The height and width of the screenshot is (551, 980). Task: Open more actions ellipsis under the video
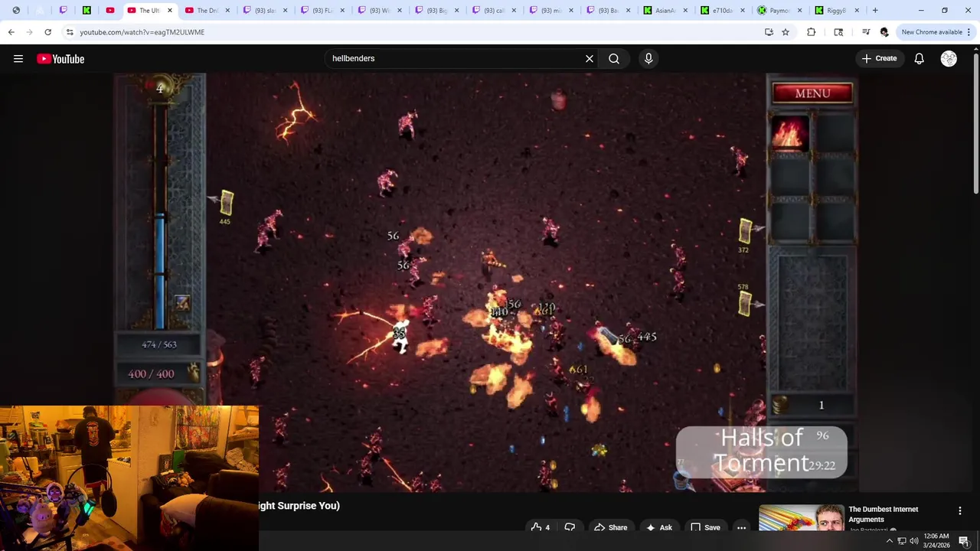click(x=741, y=527)
